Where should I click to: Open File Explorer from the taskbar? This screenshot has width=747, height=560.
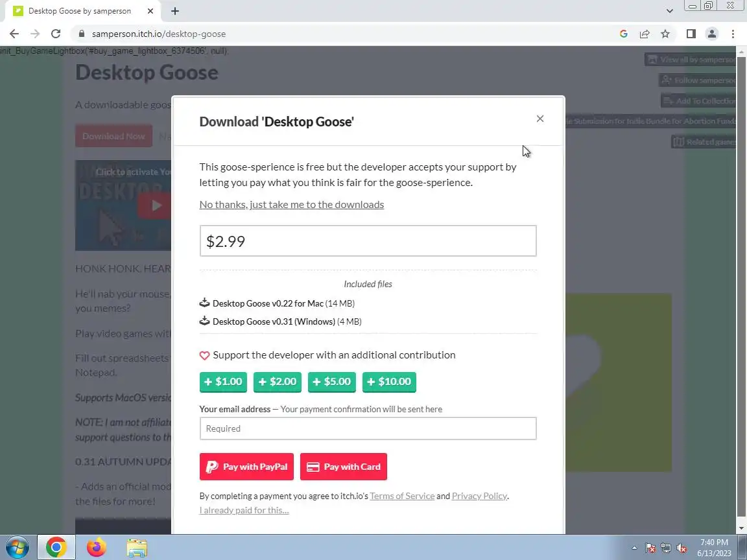(x=137, y=548)
